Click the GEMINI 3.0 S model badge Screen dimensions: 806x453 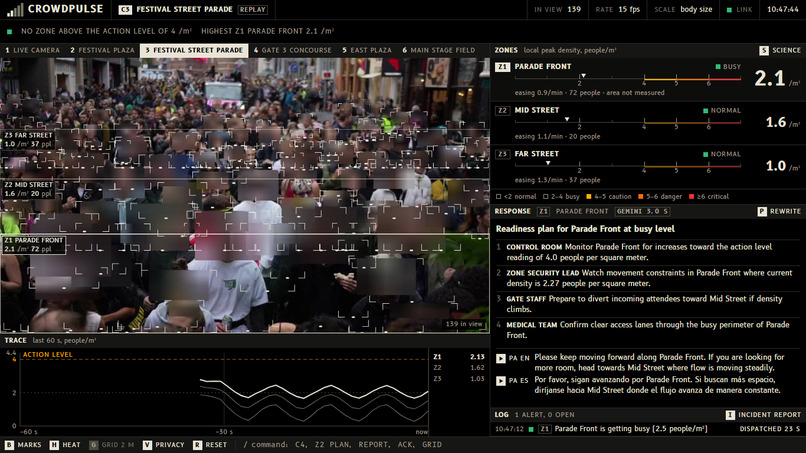(x=642, y=211)
